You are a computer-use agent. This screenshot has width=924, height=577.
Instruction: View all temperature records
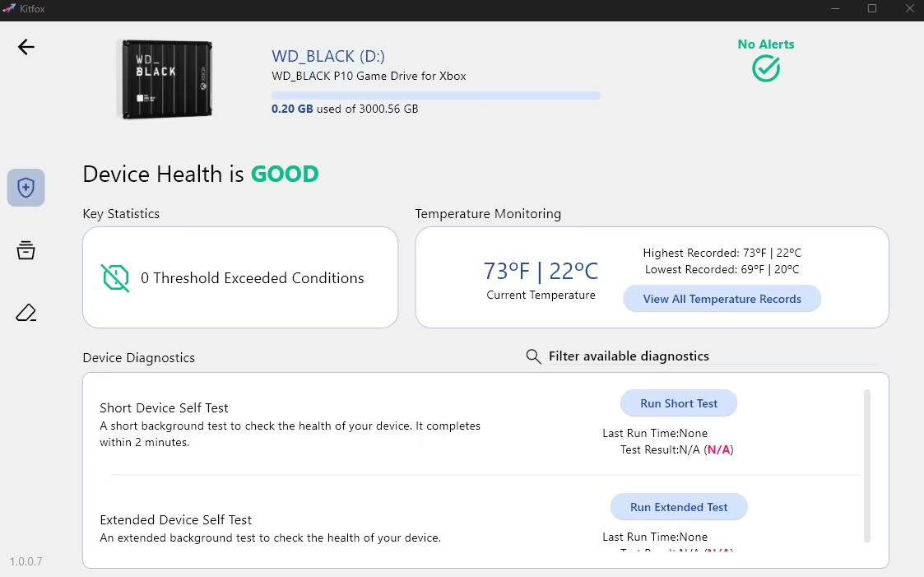722,299
